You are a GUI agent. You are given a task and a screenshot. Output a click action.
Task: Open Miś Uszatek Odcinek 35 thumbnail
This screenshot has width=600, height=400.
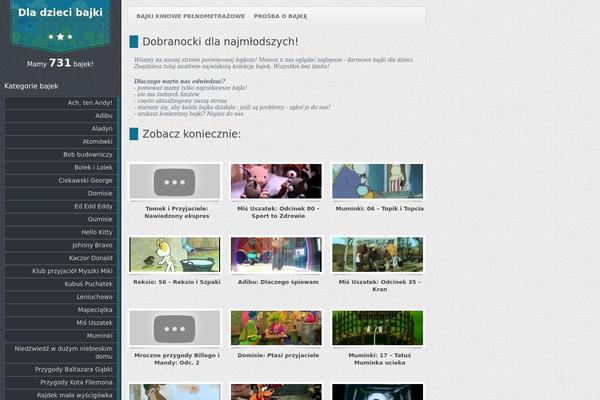click(x=378, y=255)
